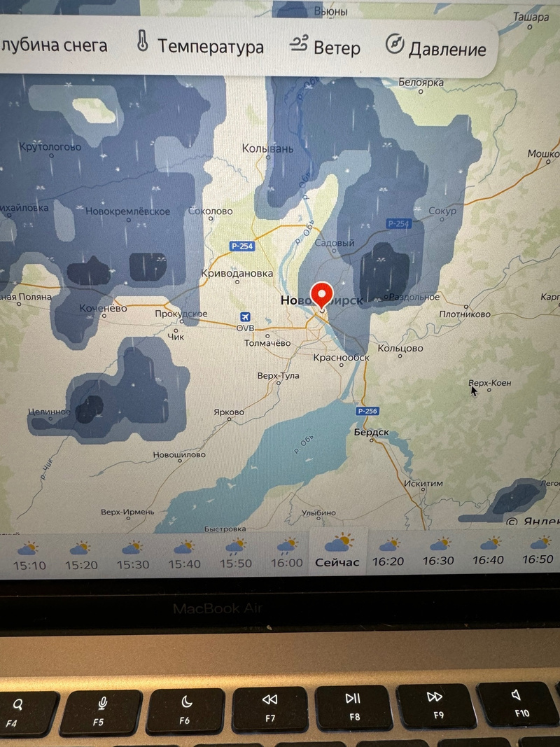Select the 15:40 timeline step
Viewport: 560px width, 747px height.
[x=184, y=555]
